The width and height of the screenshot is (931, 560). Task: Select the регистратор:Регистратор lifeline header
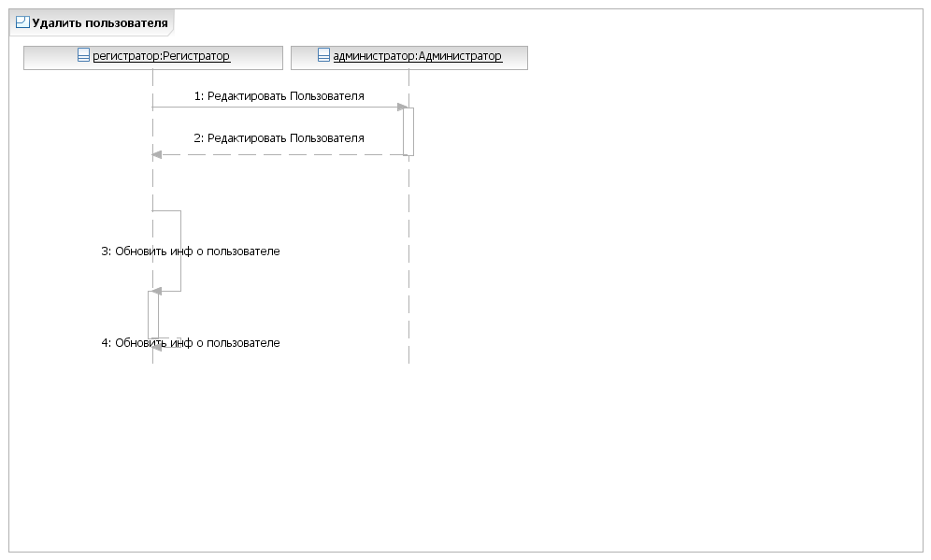(x=153, y=58)
